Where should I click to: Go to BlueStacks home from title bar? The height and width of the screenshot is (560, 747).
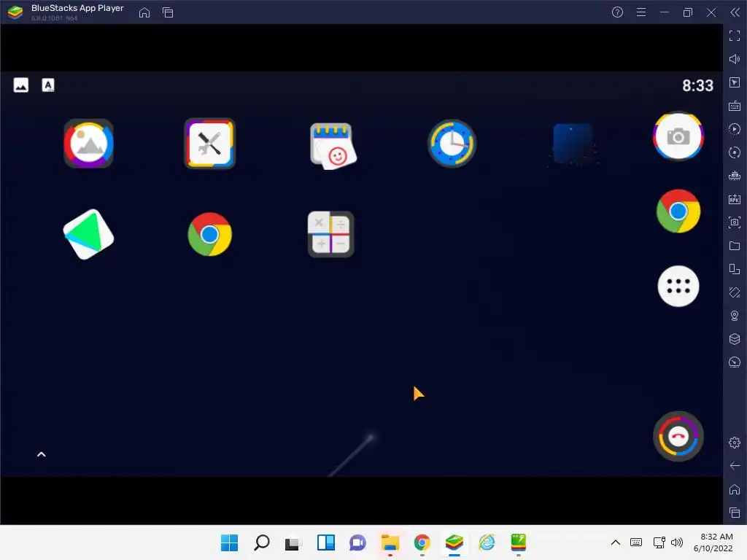tap(144, 12)
